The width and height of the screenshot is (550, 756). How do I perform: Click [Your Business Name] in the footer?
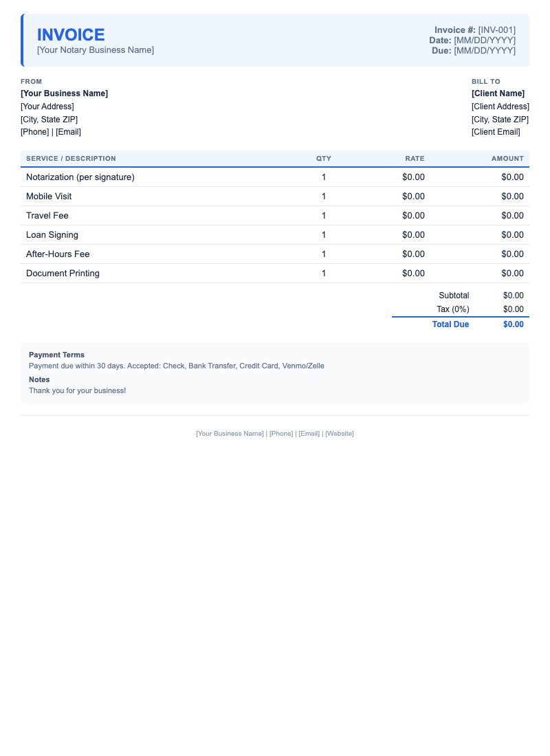pos(230,434)
